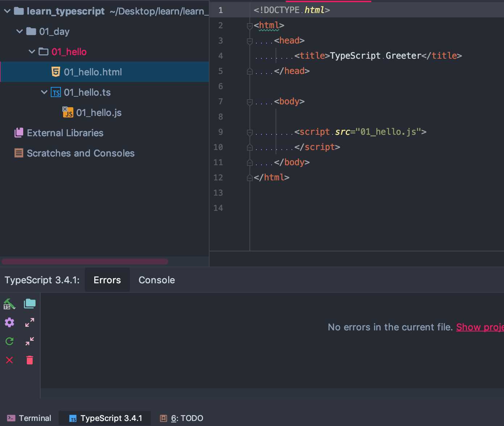This screenshot has width=504, height=426.
Task: Restart TypeScript service with green refresh icon
Action: (x=9, y=341)
